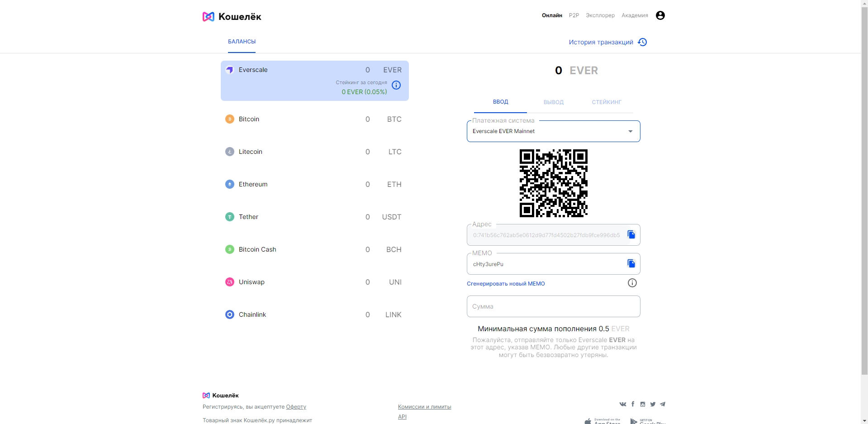This screenshot has width=868, height=424.
Task: Click the Bitcoin coin icon
Action: (x=230, y=119)
